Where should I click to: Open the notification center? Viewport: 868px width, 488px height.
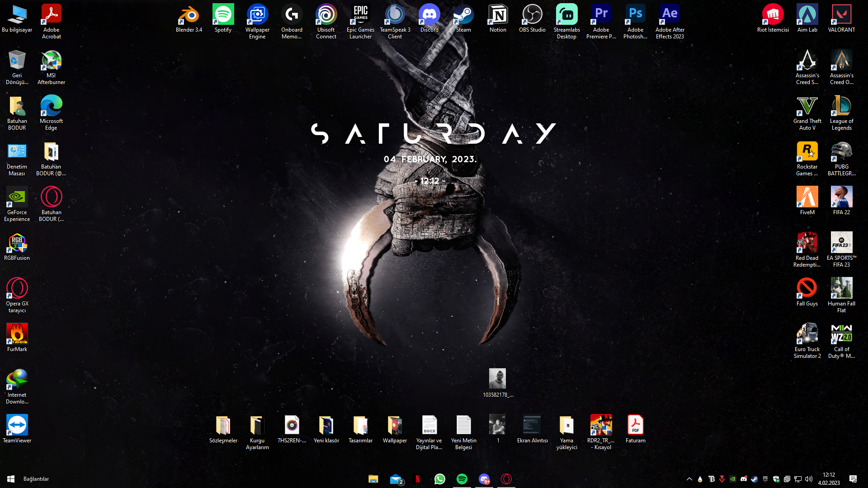[853, 479]
